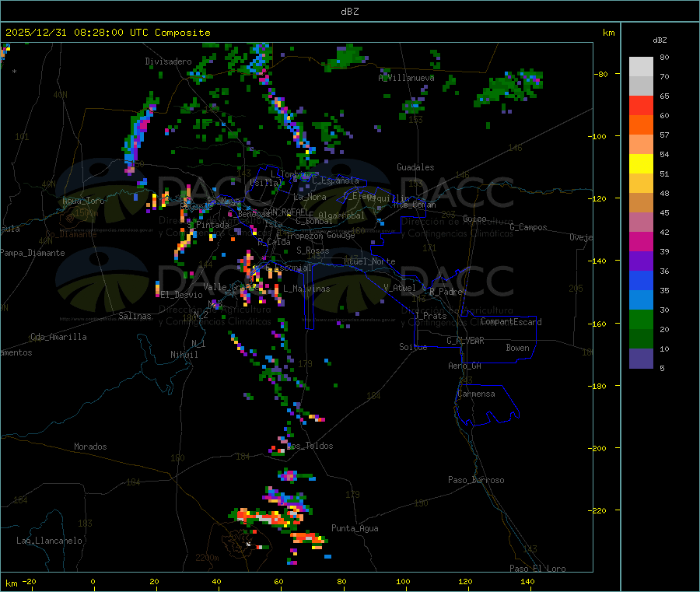Click the Morados location label

click(x=90, y=447)
